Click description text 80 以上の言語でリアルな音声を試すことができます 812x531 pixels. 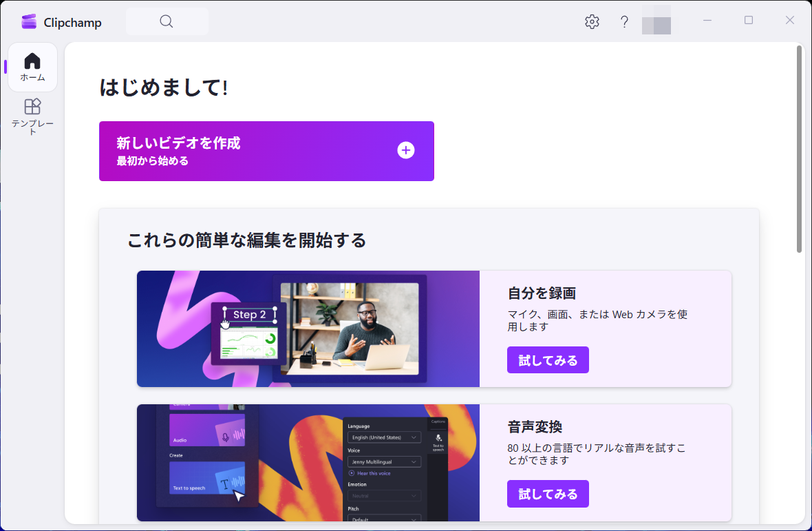pyautogui.click(x=596, y=454)
